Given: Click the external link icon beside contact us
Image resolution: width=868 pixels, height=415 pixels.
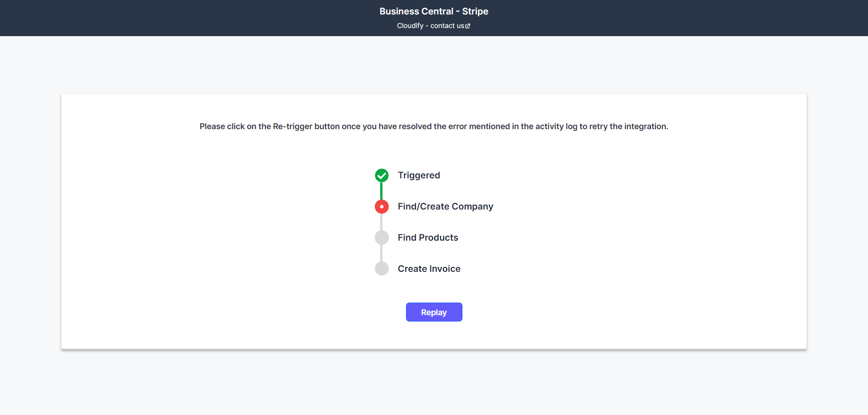Looking at the screenshot, I should tap(468, 26).
